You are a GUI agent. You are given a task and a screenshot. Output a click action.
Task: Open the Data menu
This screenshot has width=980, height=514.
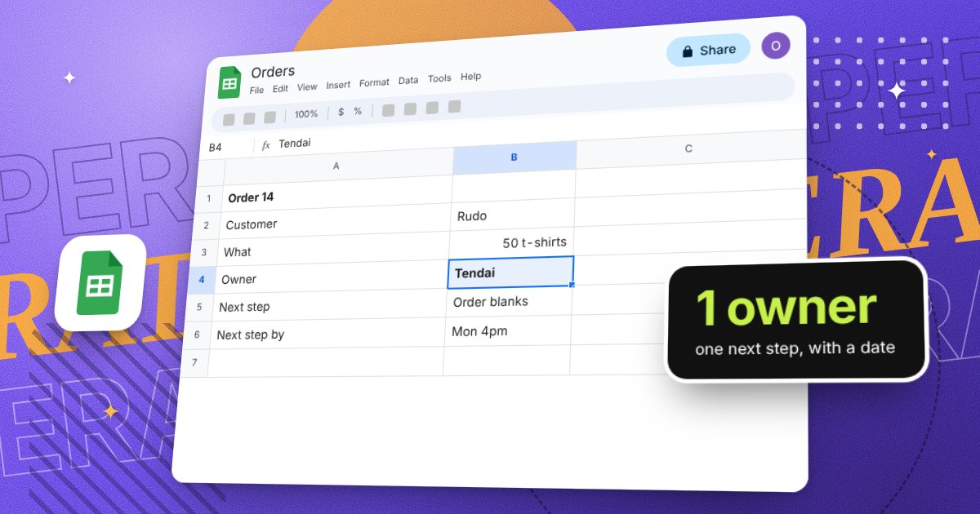pyautogui.click(x=408, y=80)
